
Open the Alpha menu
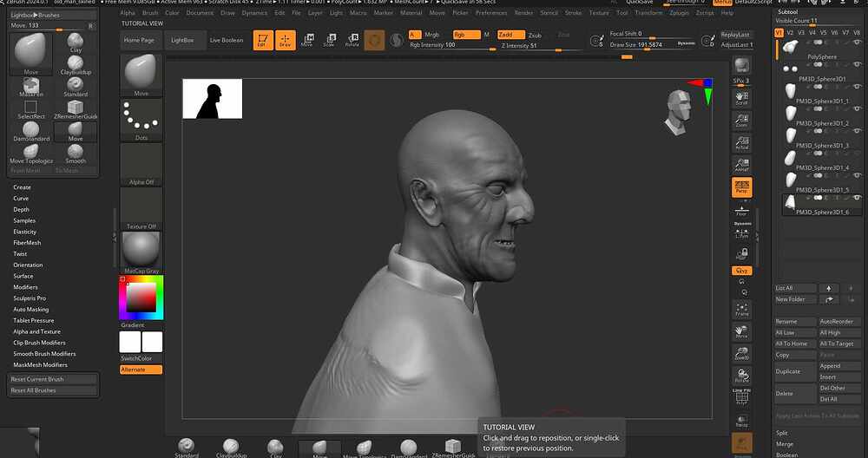(x=128, y=13)
